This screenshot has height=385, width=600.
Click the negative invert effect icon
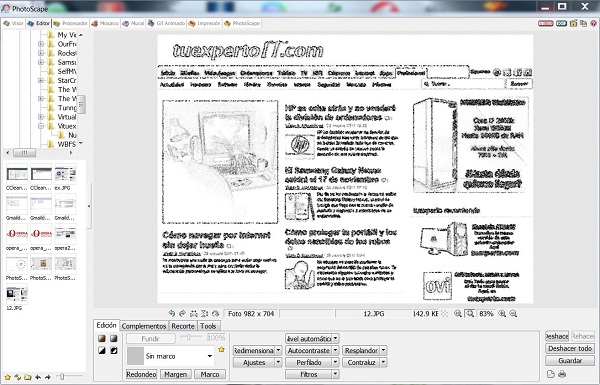coord(114,350)
